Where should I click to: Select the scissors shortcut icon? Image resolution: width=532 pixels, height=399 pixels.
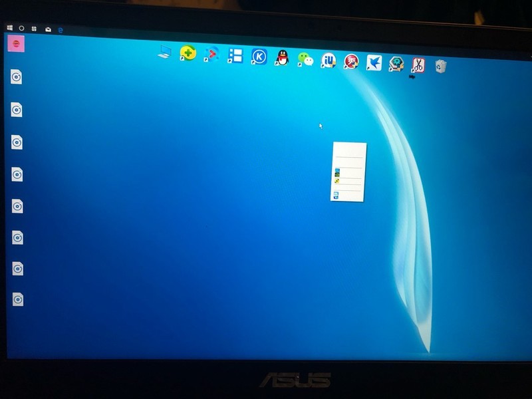click(x=418, y=65)
